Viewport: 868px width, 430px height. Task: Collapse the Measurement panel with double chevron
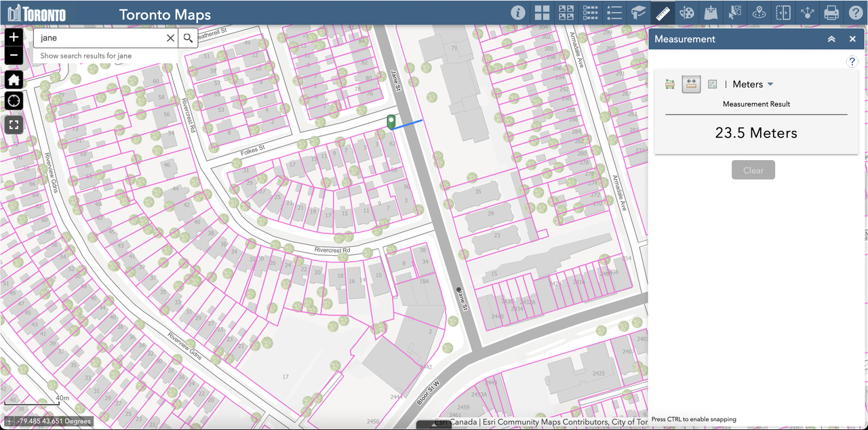pyautogui.click(x=831, y=39)
